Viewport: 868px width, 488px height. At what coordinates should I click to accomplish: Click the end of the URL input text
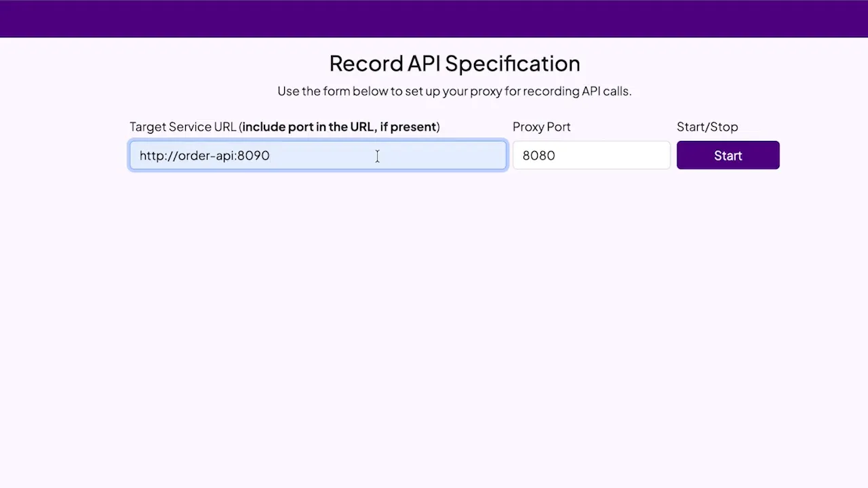click(x=270, y=155)
